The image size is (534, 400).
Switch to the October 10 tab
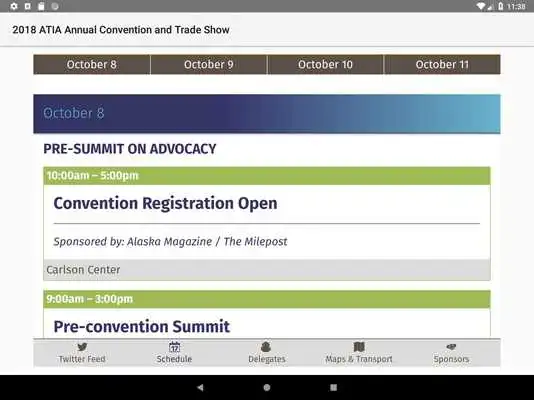325,64
